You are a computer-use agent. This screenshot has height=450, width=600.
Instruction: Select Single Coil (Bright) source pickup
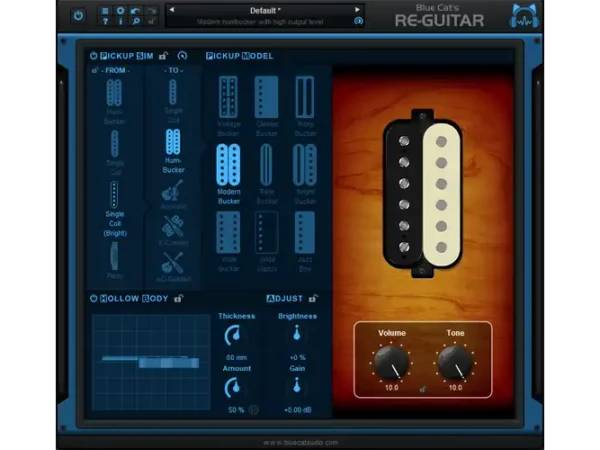coord(114,209)
